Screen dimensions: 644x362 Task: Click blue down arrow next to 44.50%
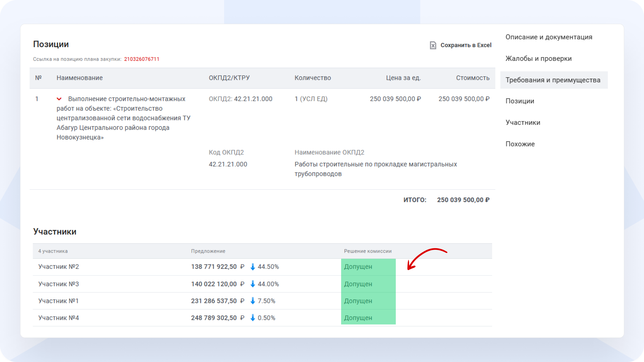pos(252,267)
